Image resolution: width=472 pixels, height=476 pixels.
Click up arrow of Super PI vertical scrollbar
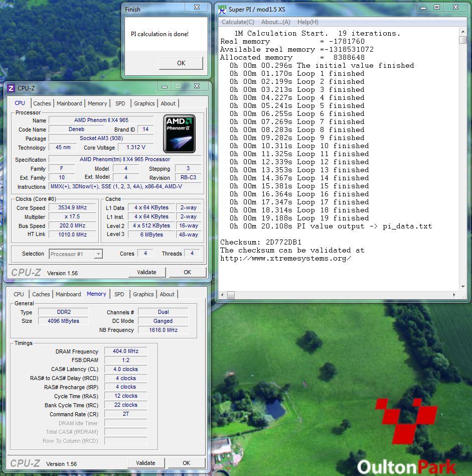point(463,31)
